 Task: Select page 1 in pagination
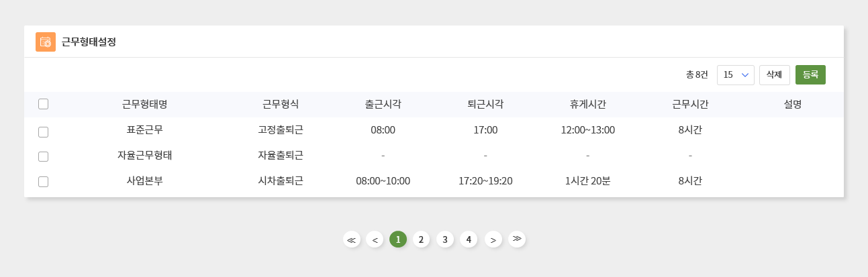[398, 239]
